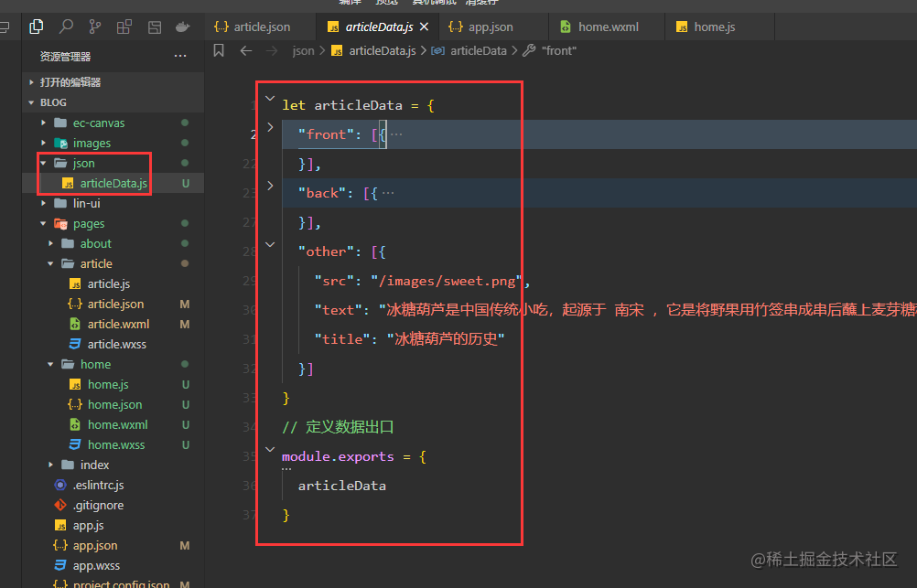The height and width of the screenshot is (588, 917).
Task: Expand the ec-canvas folder
Action: (x=113, y=123)
